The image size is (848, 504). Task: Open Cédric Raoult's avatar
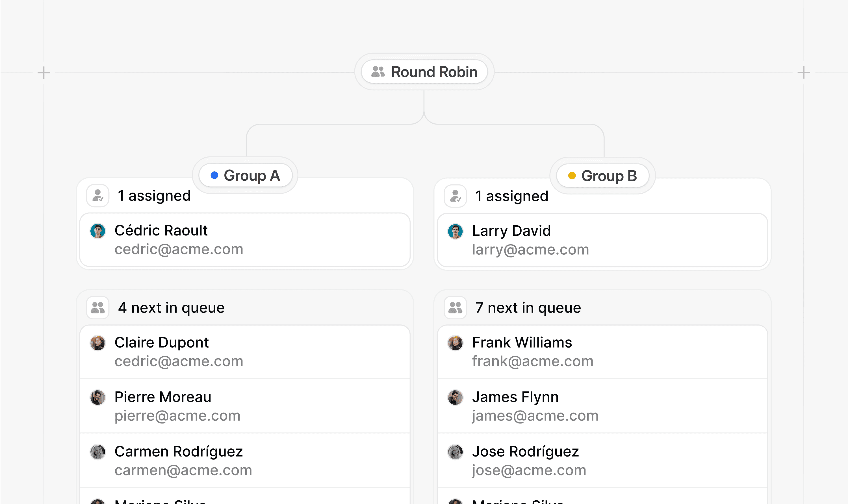(x=98, y=231)
